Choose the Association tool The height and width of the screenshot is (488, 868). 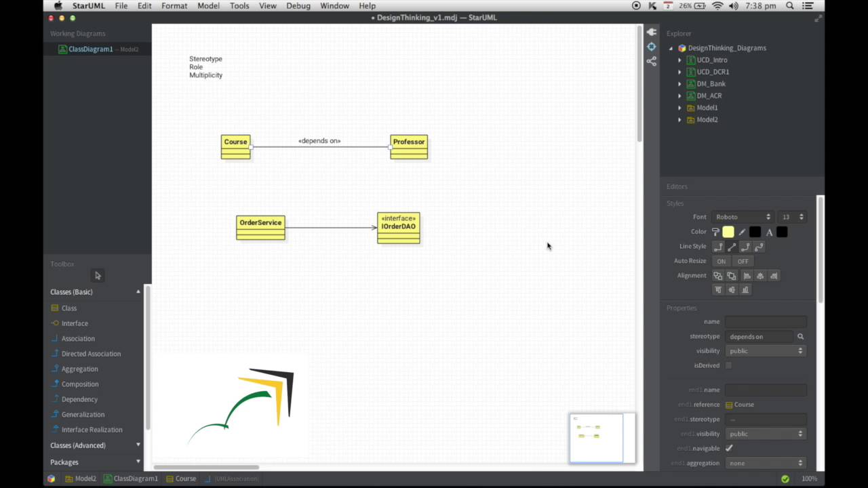(78, 338)
